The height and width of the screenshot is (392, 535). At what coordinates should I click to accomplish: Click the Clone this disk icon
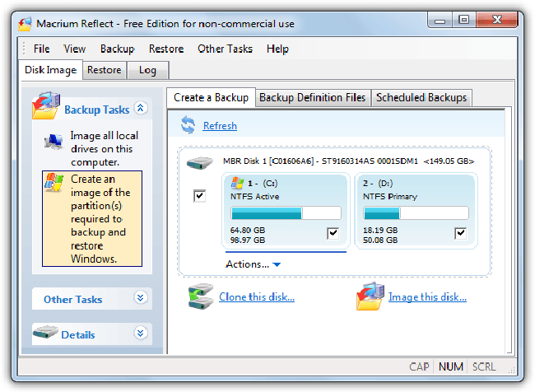(x=200, y=296)
